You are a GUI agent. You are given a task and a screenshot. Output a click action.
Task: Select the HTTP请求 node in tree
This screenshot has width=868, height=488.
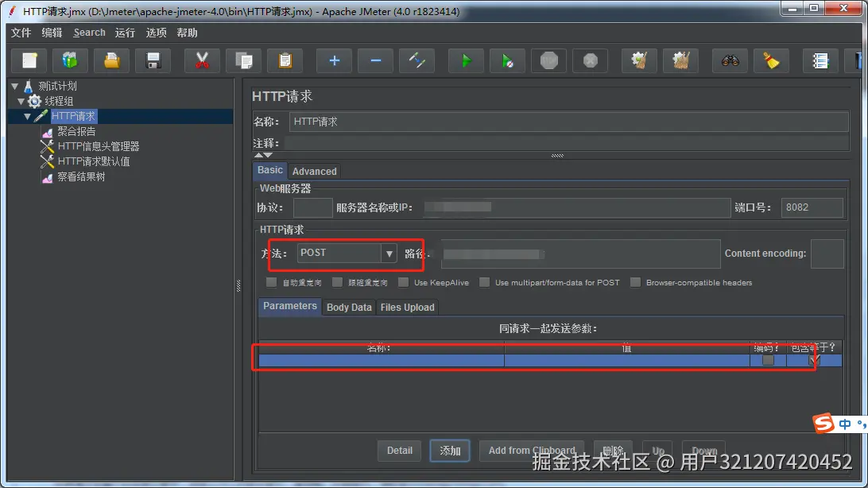coord(74,116)
